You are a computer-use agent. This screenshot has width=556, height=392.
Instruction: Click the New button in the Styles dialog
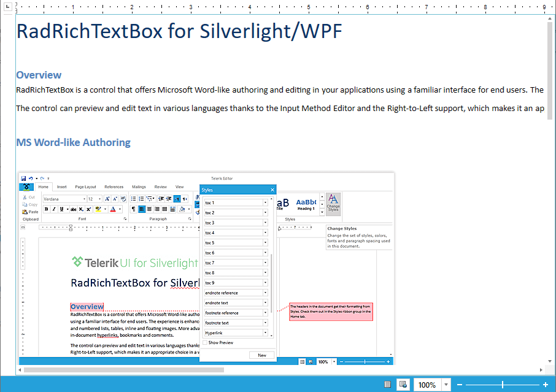261,355
